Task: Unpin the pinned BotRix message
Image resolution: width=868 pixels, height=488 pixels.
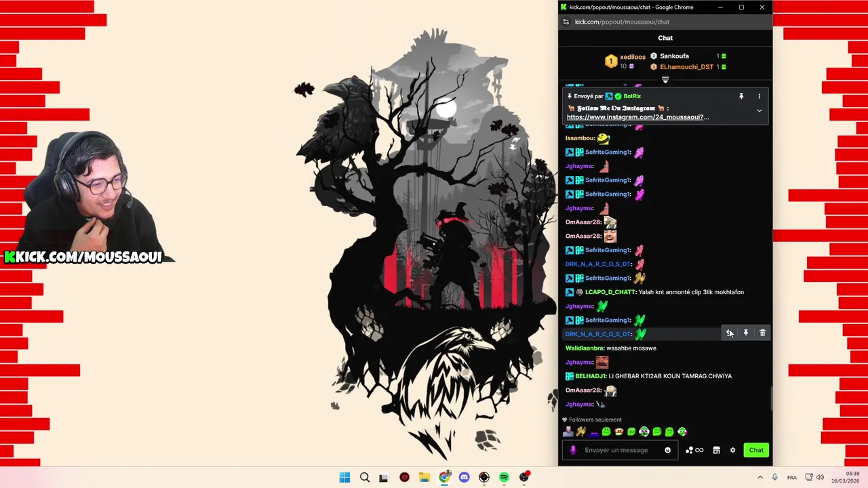Action: coord(741,96)
